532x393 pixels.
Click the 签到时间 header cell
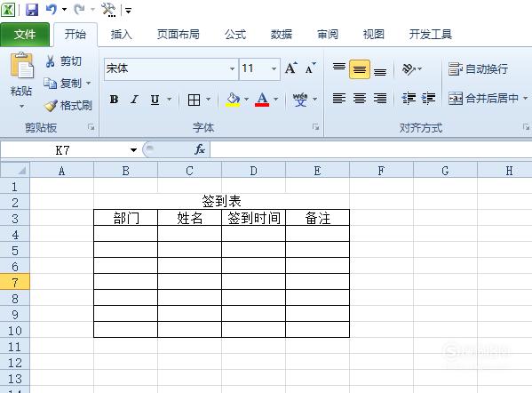(253, 218)
